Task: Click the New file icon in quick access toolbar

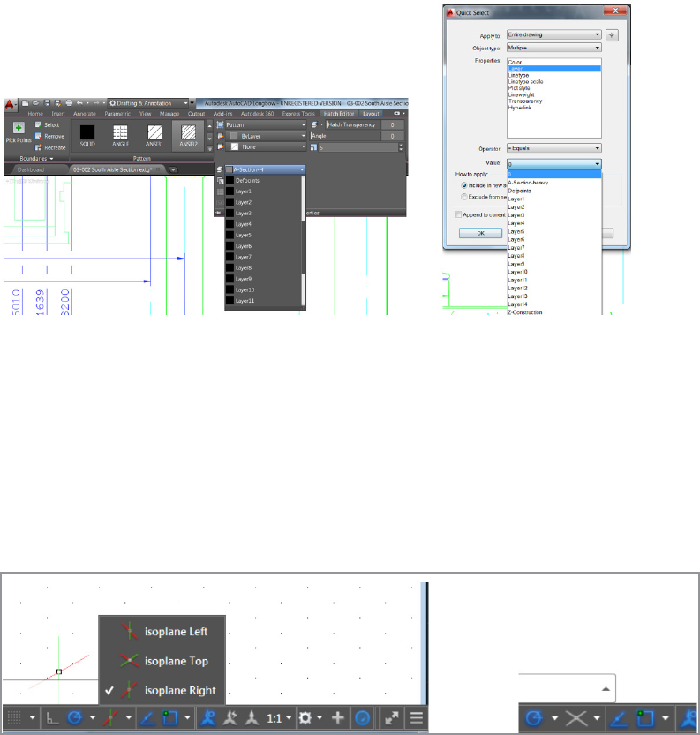Action: 26,103
